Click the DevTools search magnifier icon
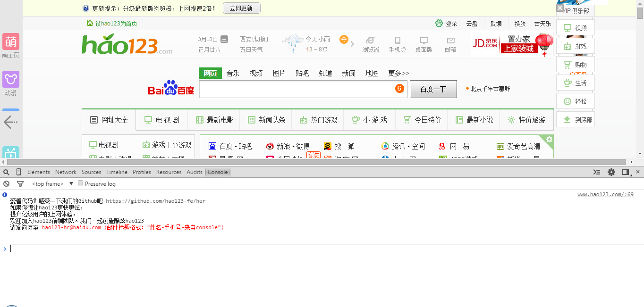 tap(6, 172)
